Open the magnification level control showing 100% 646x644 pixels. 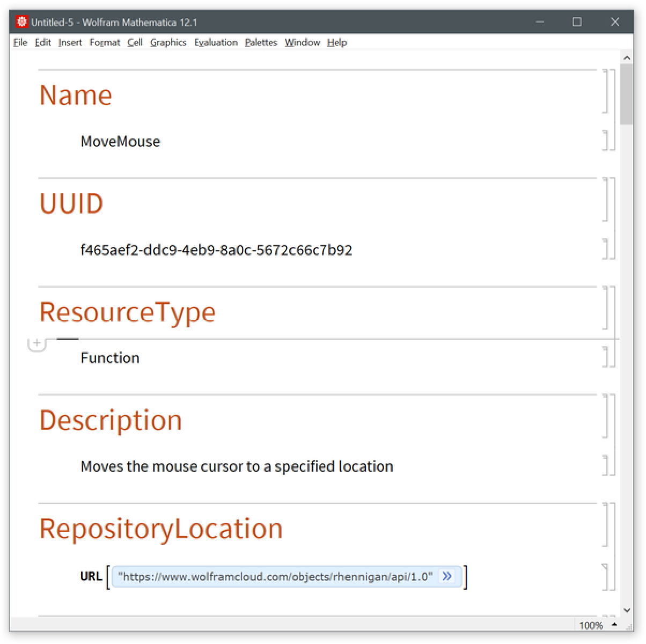point(591,625)
